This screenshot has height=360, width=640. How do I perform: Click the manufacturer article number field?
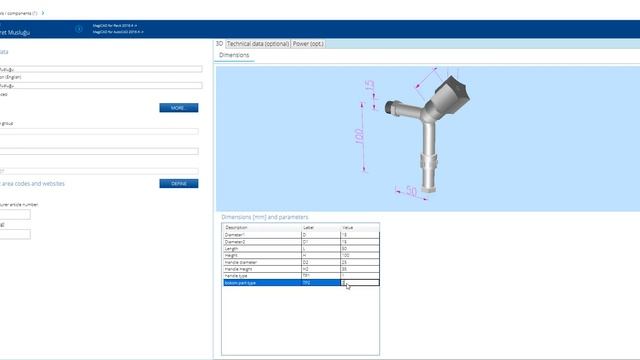(x=15, y=215)
